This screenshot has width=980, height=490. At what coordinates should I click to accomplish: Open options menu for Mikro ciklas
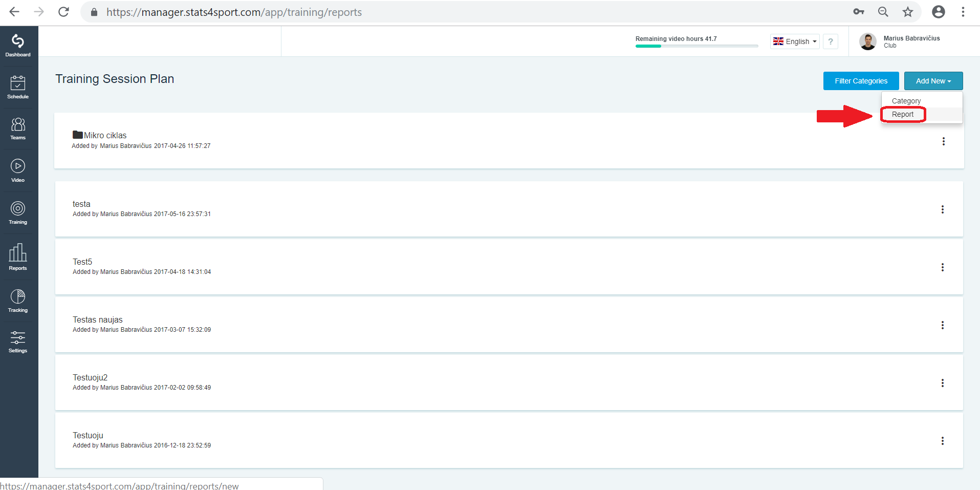[944, 141]
